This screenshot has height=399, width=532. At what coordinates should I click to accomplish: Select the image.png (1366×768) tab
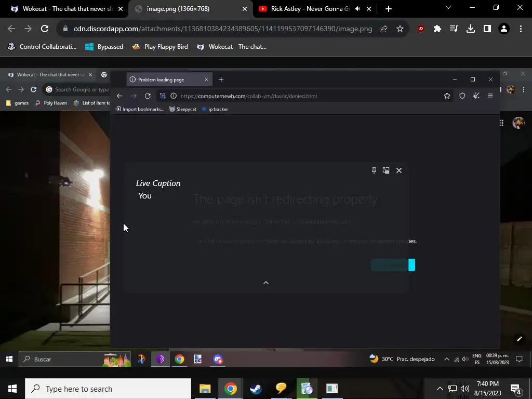pyautogui.click(x=191, y=9)
